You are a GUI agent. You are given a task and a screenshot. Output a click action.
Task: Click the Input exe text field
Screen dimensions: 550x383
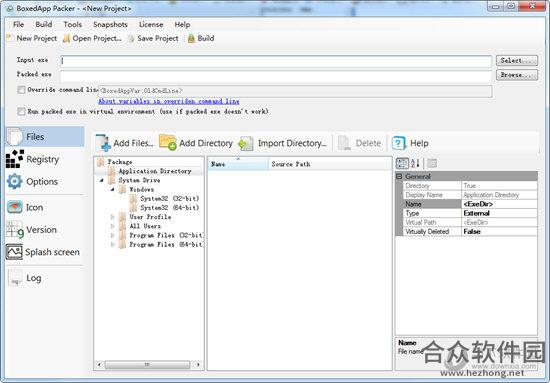coord(276,61)
